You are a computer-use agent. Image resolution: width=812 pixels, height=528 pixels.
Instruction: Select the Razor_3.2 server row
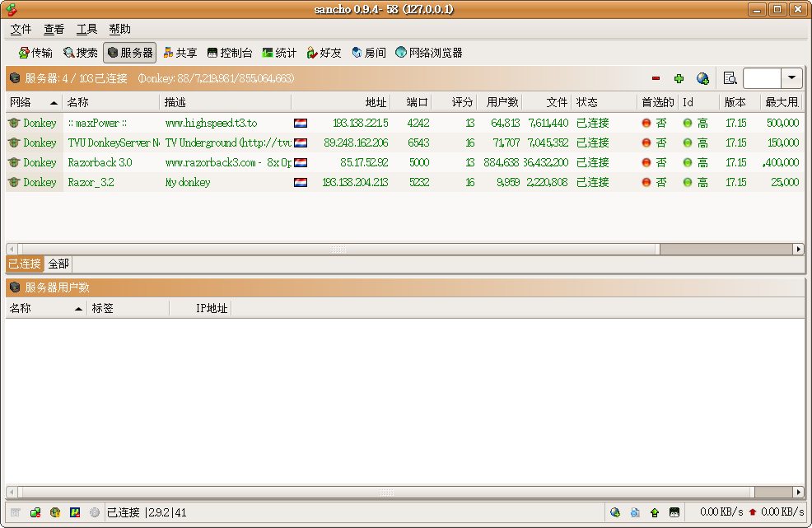tap(405, 182)
